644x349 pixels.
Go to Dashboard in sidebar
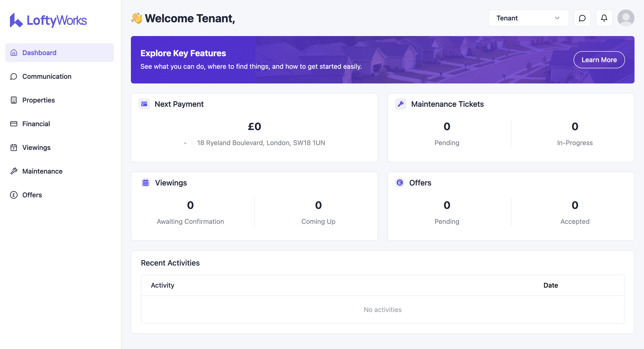click(x=39, y=53)
